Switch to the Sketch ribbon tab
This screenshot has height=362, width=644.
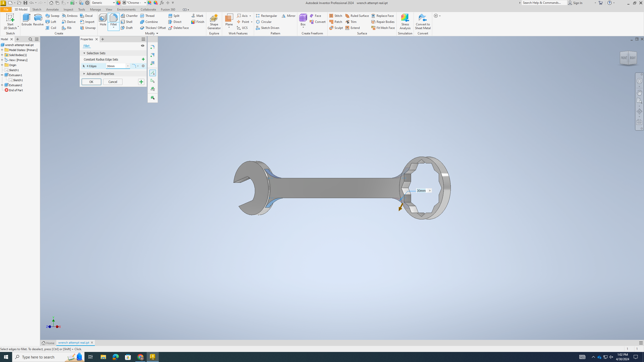point(37,9)
